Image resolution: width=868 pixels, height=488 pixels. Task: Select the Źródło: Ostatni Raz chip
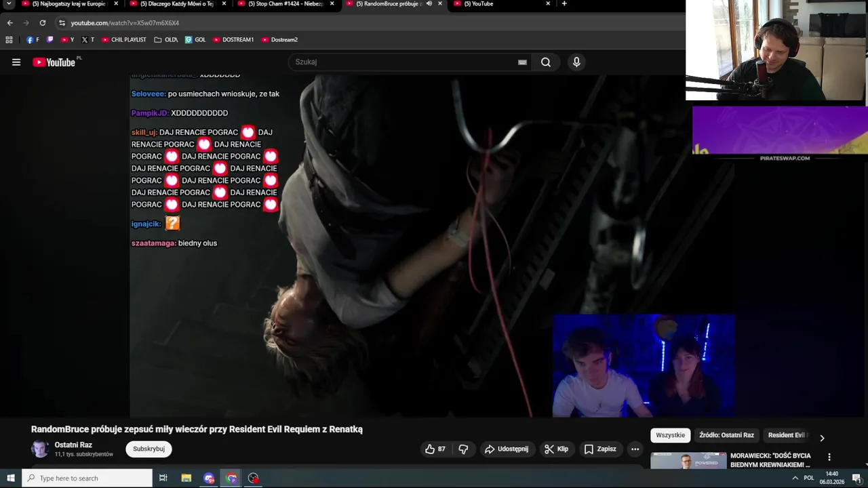(726, 435)
